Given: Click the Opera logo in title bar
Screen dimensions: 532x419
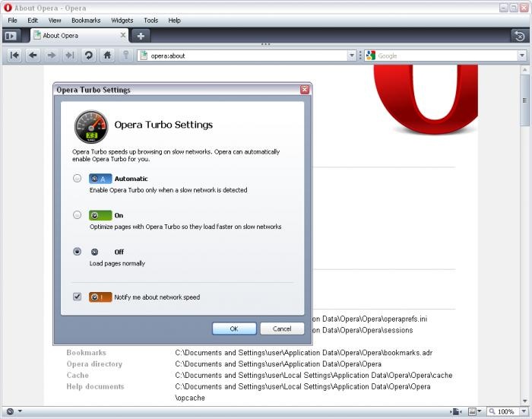Looking at the screenshot, I should 8,8.
